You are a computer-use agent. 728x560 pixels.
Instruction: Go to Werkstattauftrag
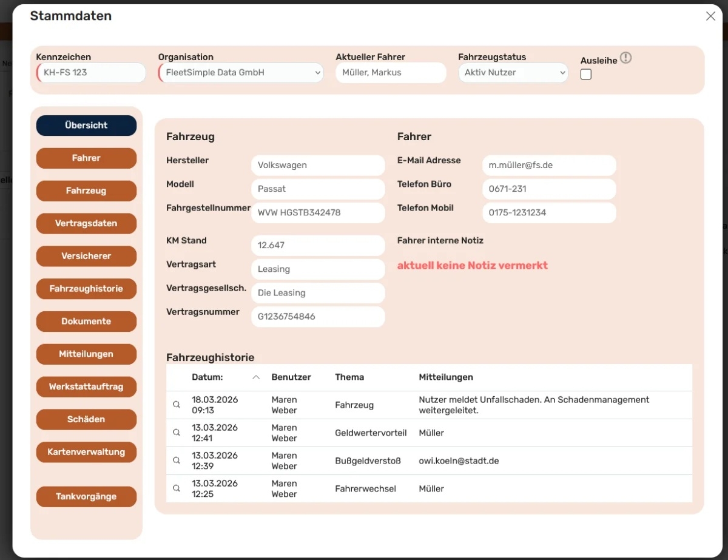point(86,387)
